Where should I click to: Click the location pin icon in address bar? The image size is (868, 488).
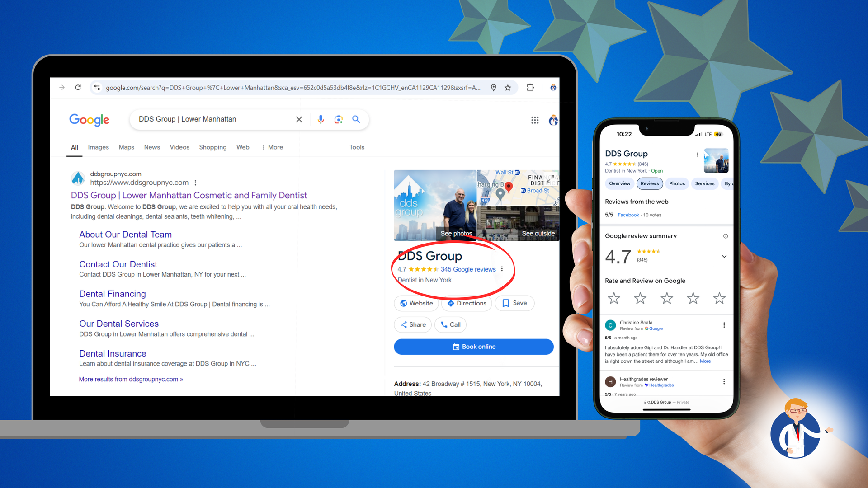click(494, 88)
